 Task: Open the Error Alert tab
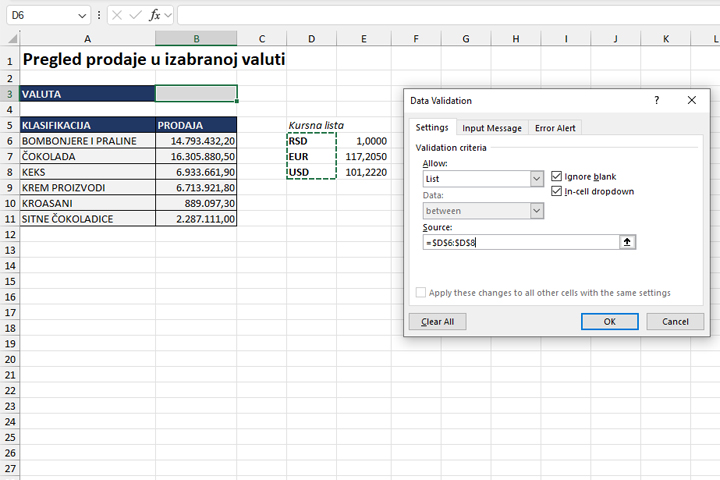click(x=556, y=128)
